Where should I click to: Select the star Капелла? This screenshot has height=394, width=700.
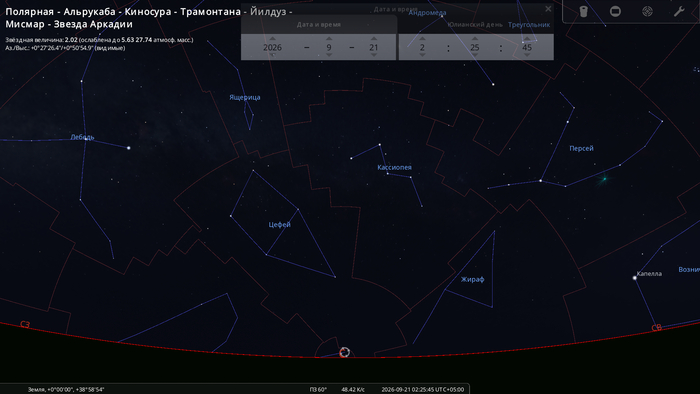[635, 278]
